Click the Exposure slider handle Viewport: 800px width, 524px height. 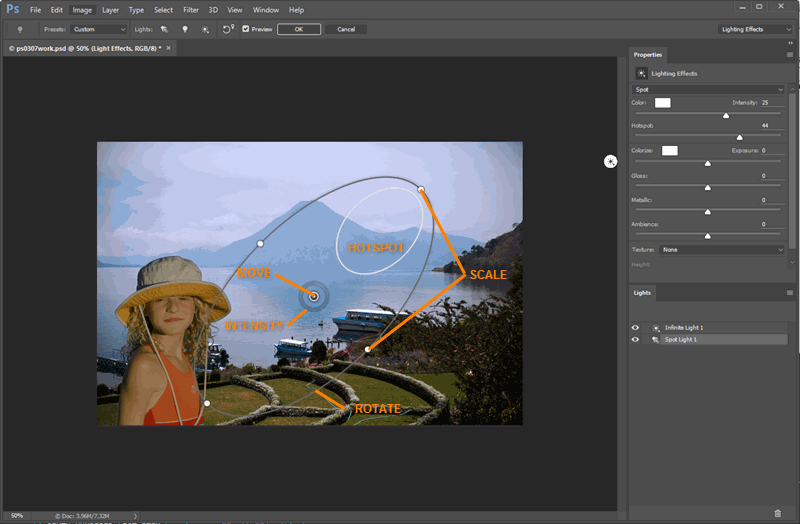pos(708,163)
